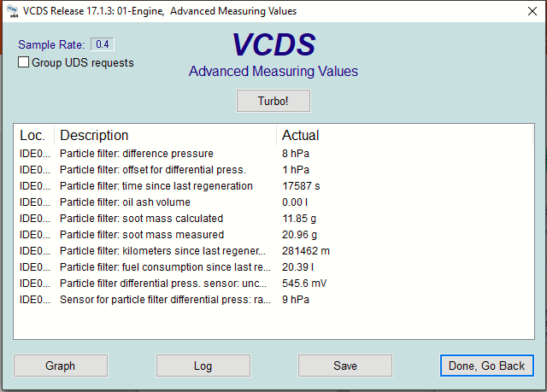Click the Loc. column header
Screen dimensions: 547x392
[x=34, y=135]
